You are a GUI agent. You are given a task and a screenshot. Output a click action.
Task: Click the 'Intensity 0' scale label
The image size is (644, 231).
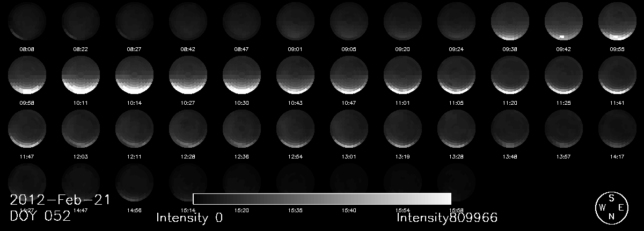point(189,218)
